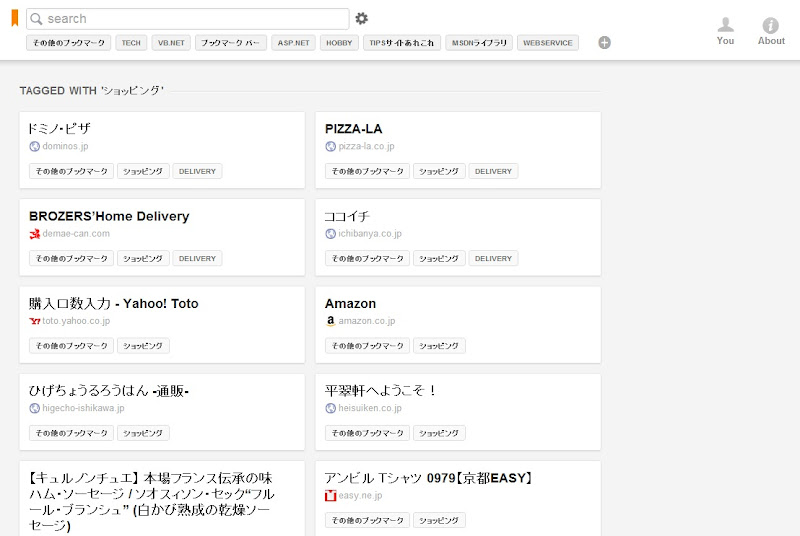Click the easy.ne.jp red favicon

click(330, 495)
